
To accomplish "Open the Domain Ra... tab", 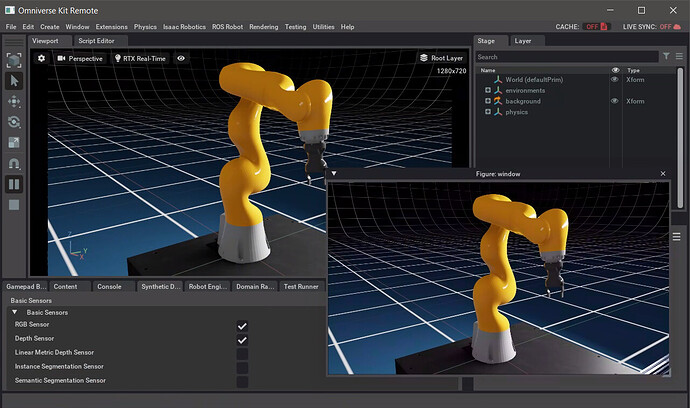I will click(255, 287).
